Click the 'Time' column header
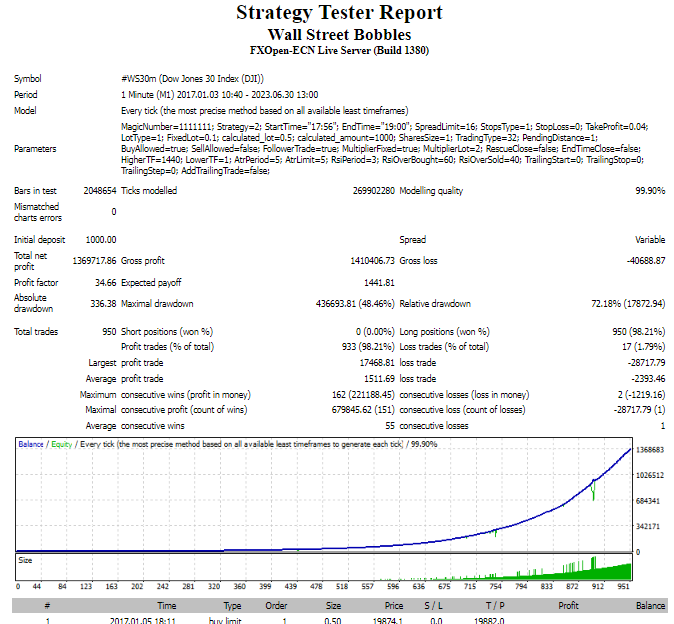This screenshot has height=624, width=674. [167, 606]
